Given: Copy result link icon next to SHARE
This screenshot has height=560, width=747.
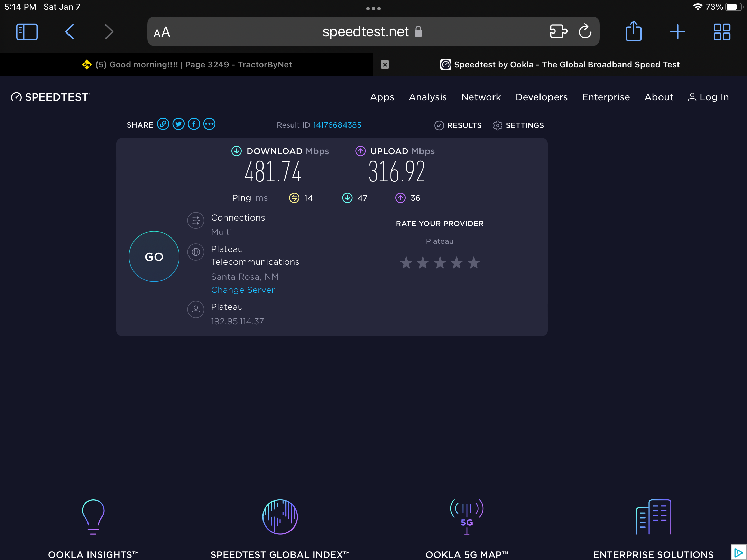Looking at the screenshot, I should click(163, 124).
